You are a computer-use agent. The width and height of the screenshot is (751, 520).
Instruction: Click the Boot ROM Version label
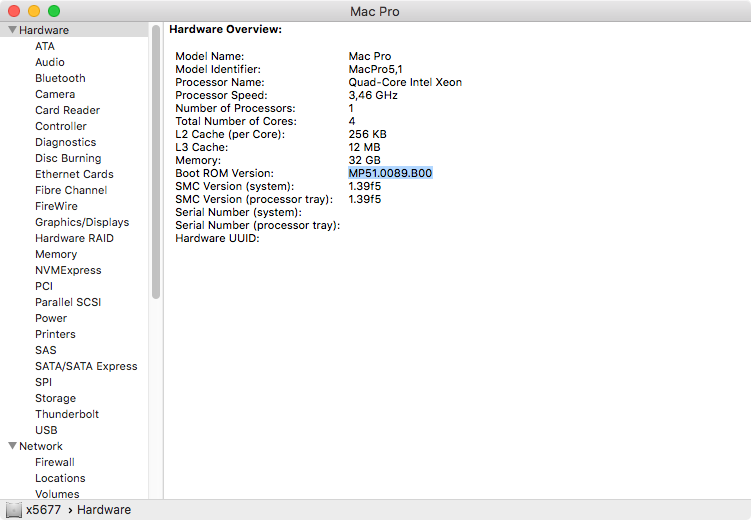tap(225, 173)
